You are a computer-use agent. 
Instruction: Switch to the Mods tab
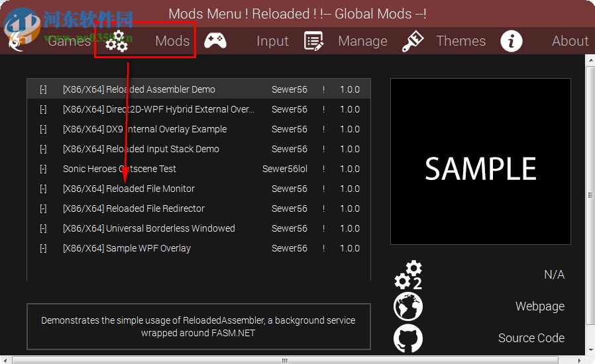pyautogui.click(x=172, y=40)
